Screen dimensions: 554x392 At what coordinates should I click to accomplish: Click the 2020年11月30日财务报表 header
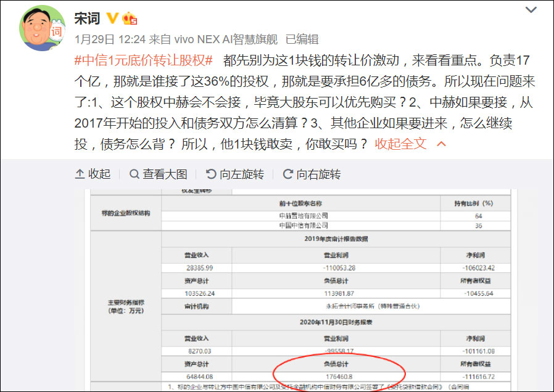click(x=336, y=322)
